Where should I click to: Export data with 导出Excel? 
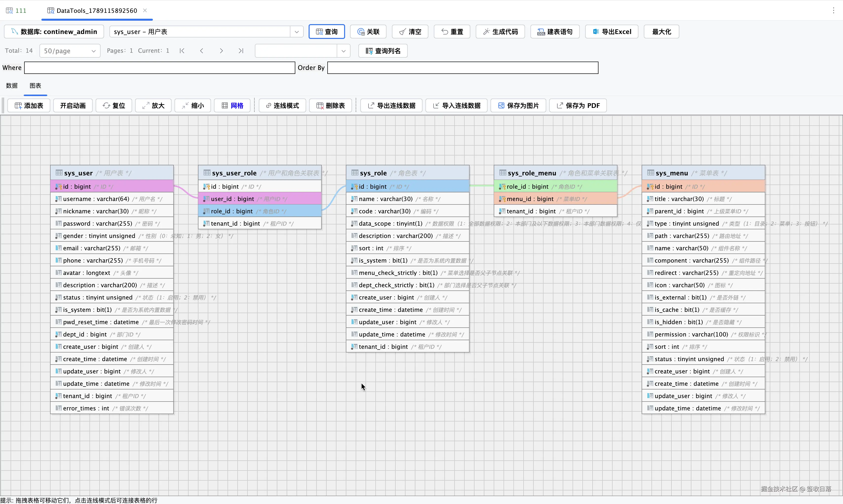(612, 32)
